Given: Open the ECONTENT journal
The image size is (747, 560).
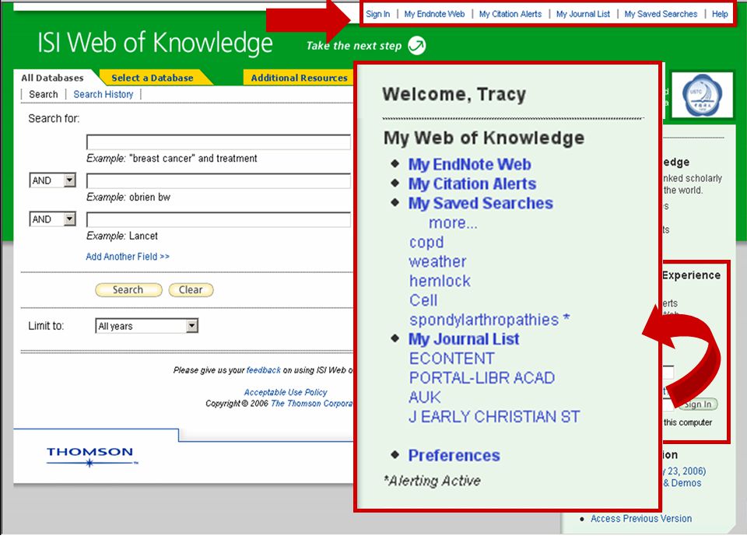Looking at the screenshot, I should pyautogui.click(x=451, y=359).
